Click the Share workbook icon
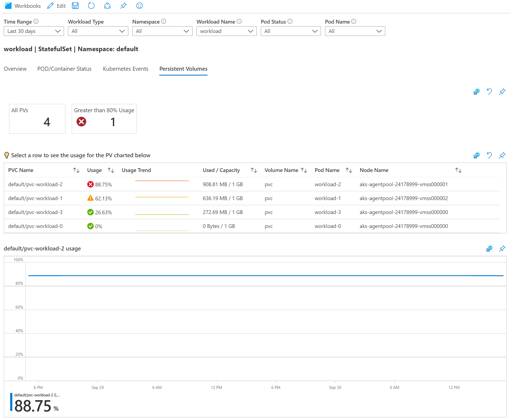Image resolution: width=513 pixels, height=420 pixels. click(107, 6)
